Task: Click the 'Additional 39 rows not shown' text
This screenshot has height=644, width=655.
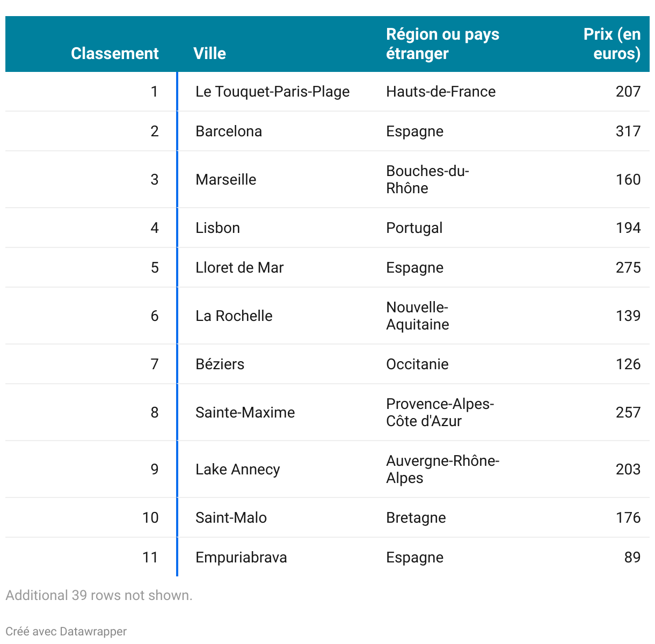Action: click(x=99, y=596)
